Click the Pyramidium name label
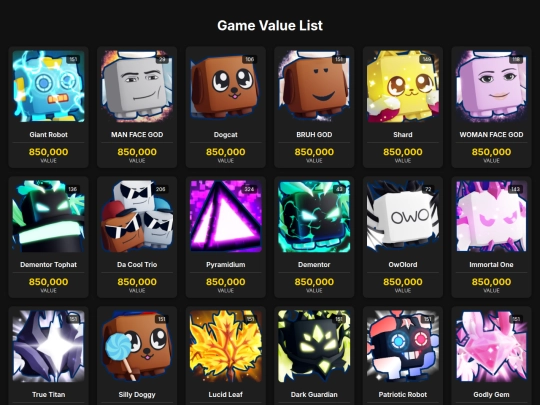Screen dimensions: 540x405 [226, 264]
